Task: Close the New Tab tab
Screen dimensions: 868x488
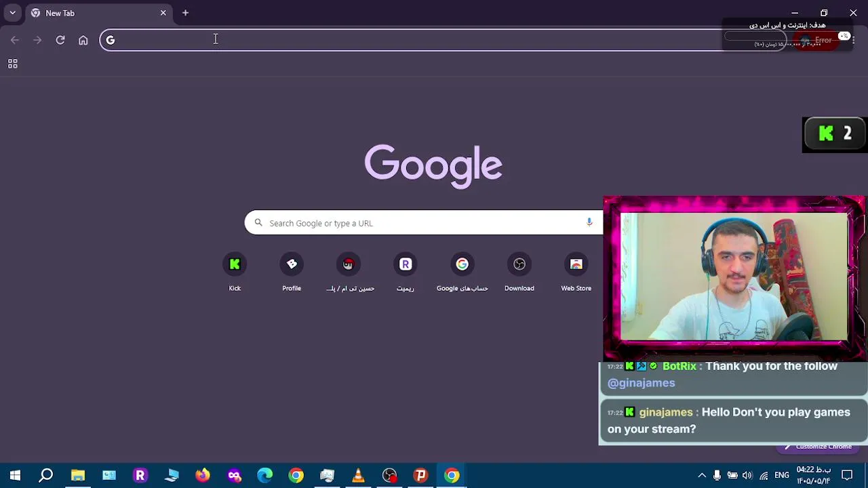Action: pyautogui.click(x=163, y=13)
